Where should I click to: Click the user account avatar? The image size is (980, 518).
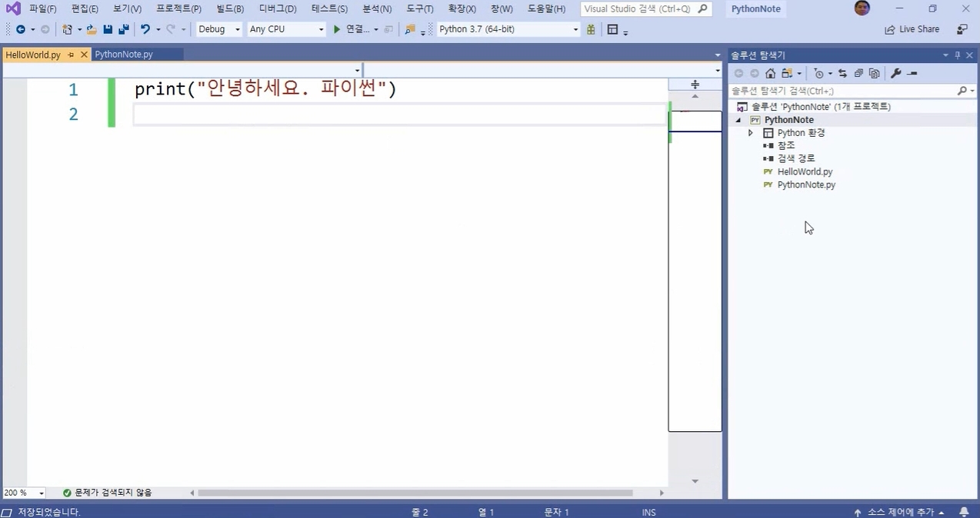[x=862, y=8]
